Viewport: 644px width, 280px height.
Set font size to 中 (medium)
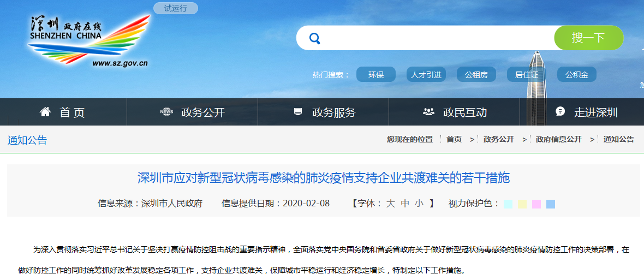[x=404, y=204]
